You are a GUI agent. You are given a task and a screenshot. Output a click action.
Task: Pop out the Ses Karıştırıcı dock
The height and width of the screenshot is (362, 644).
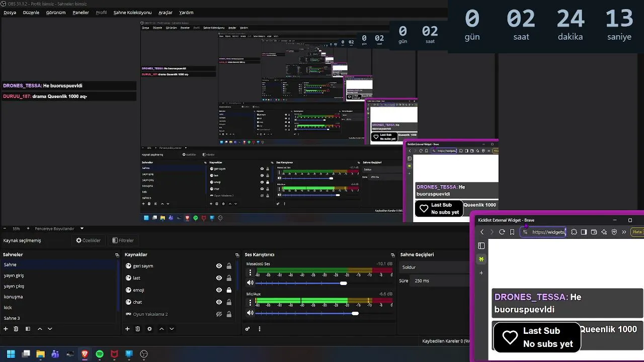point(393,255)
